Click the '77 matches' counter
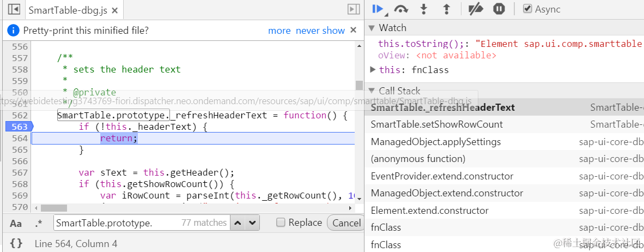644x252 pixels. [204, 223]
